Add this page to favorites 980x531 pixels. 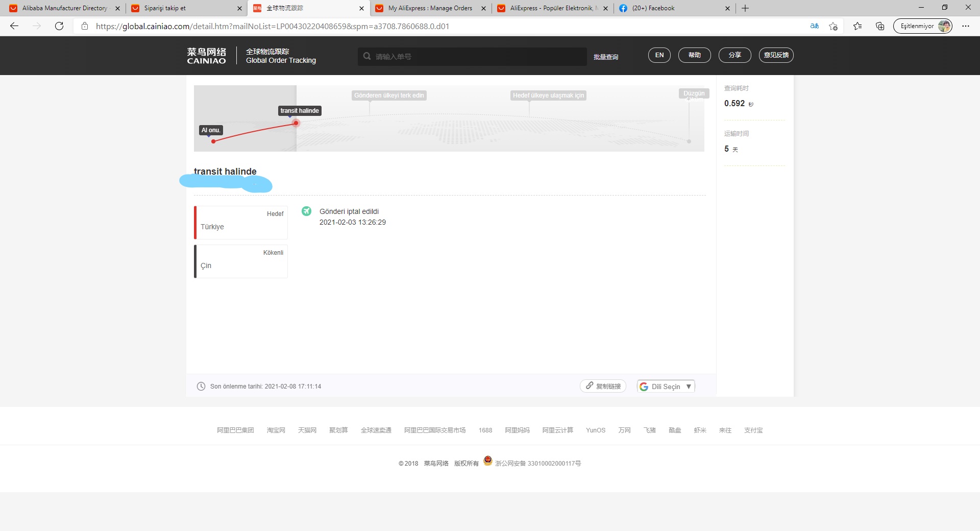pyautogui.click(x=834, y=26)
